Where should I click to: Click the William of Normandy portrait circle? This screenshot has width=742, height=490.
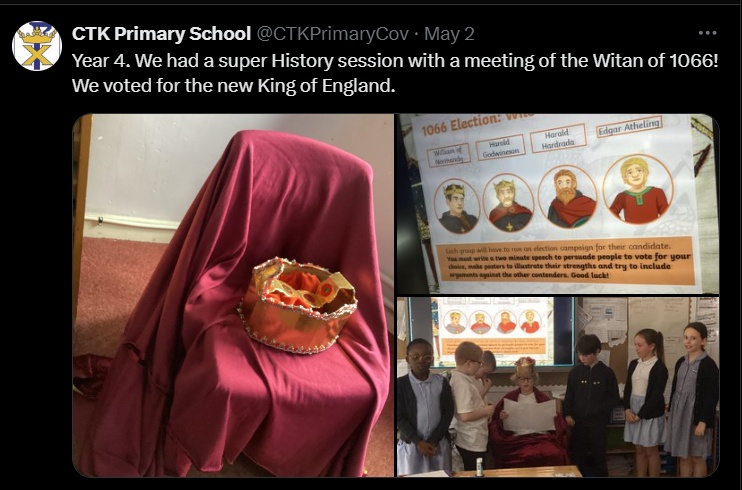click(457, 206)
